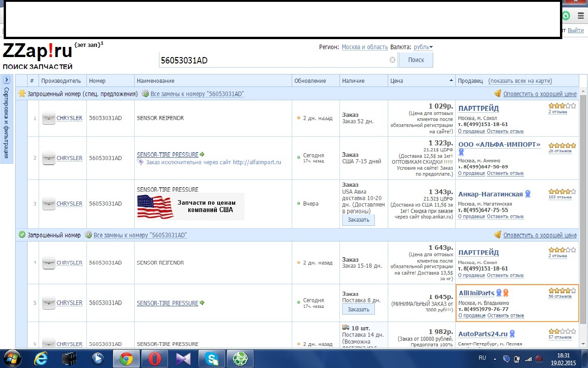Click the bell icon in the spec. offers header
Screen dimensions: 588x368
click(x=498, y=93)
